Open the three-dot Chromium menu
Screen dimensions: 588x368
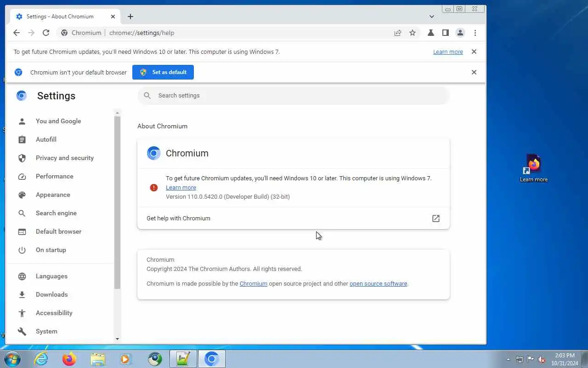[475, 33]
